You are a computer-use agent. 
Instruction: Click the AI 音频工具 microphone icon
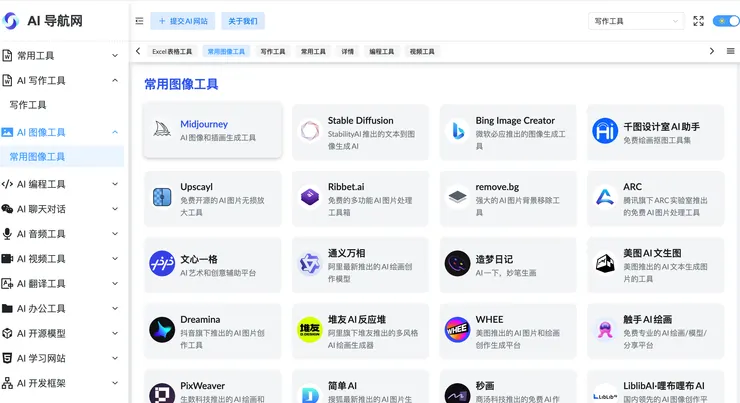pos(7,234)
